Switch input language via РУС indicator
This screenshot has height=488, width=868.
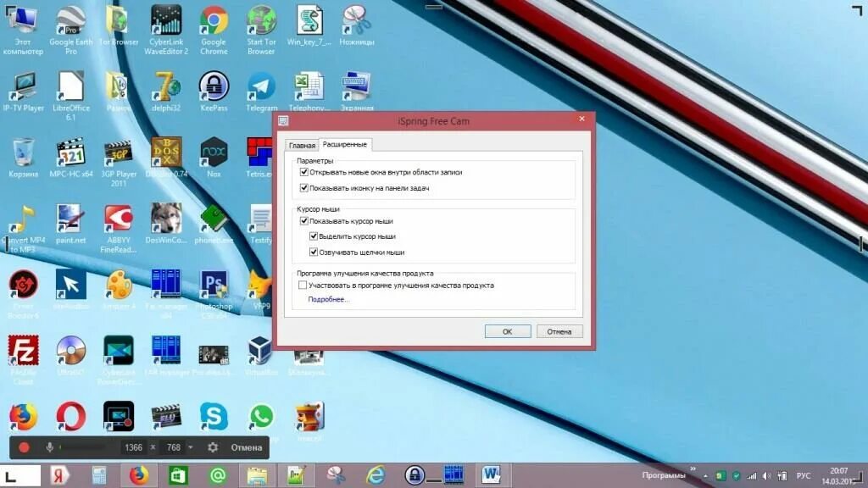(804, 476)
